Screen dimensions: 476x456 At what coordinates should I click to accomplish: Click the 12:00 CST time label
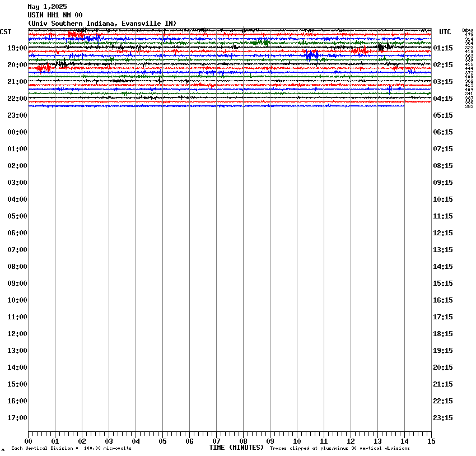(17, 334)
